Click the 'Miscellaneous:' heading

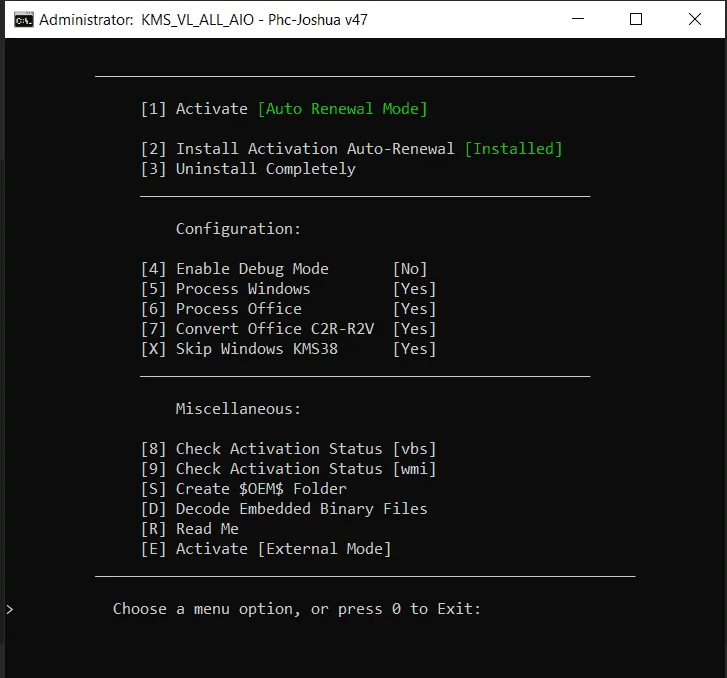coord(238,409)
